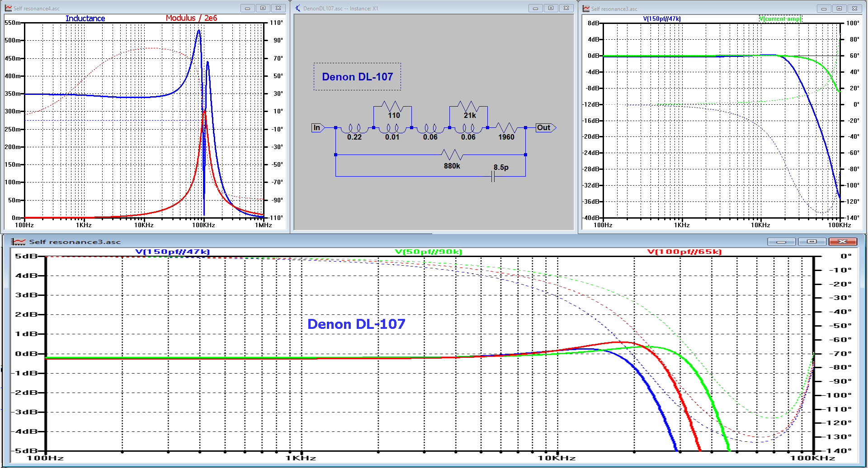Select the 1960 resistor symbol
868x468 pixels.
pyautogui.click(x=506, y=128)
